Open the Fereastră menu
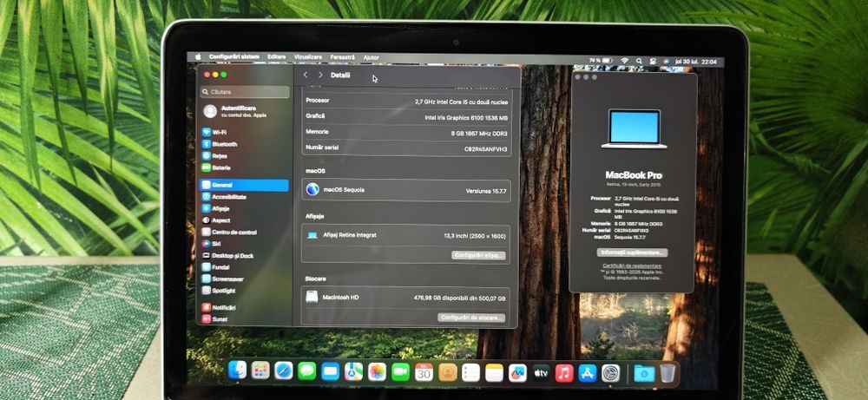The image size is (868, 400). tap(343, 57)
